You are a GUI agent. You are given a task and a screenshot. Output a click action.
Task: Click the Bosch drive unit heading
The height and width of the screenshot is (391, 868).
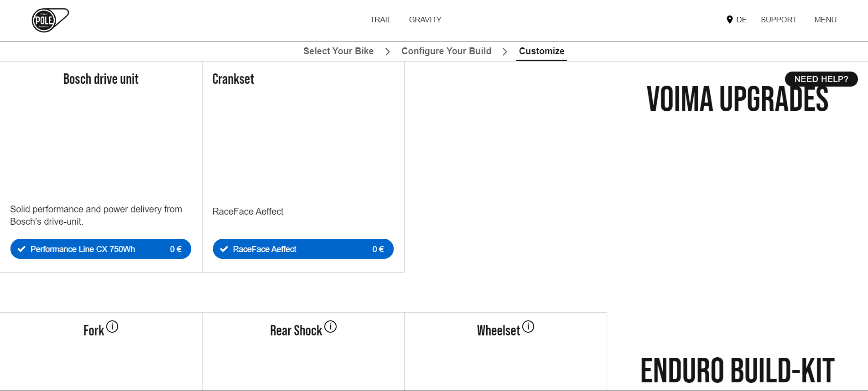101,79
